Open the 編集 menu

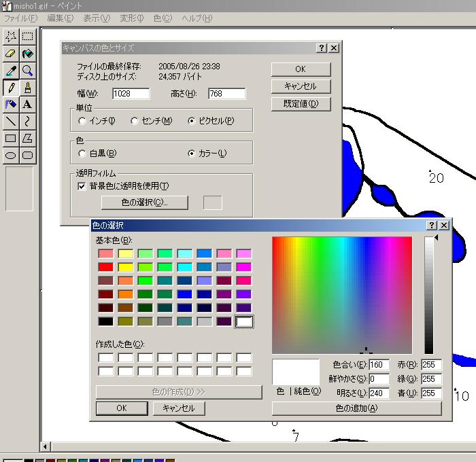[x=60, y=18]
